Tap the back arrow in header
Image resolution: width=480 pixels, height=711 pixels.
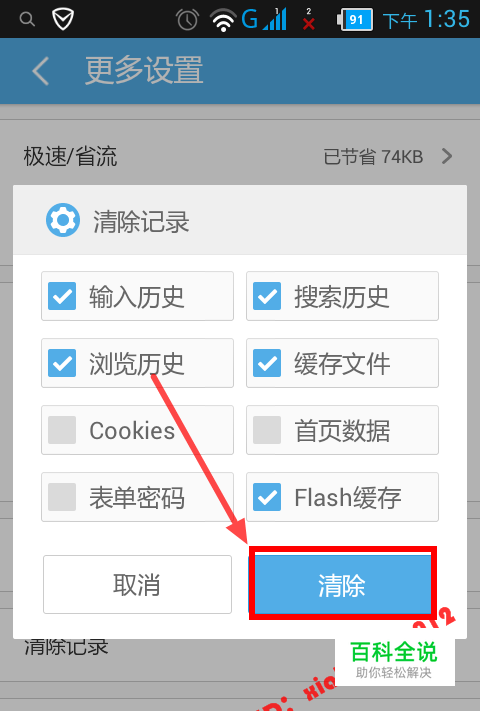(41, 71)
